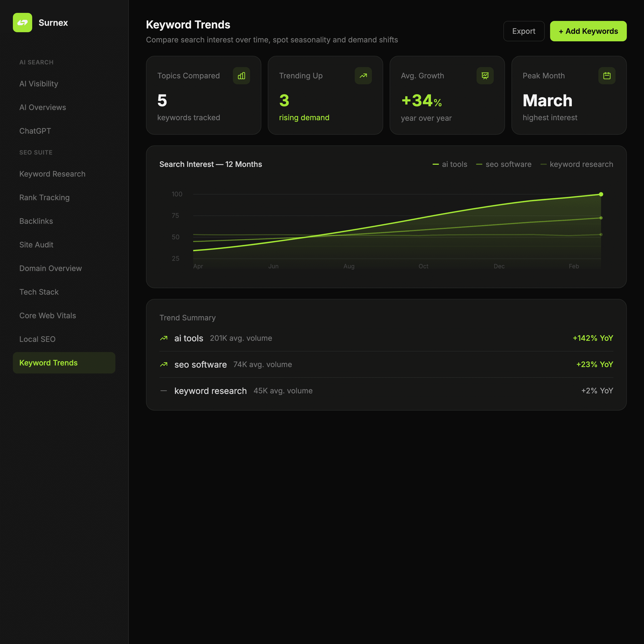Toggle the seo software legend series
Image resolution: width=644 pixels, height=644 pixels.
click(x=504, y=164)
